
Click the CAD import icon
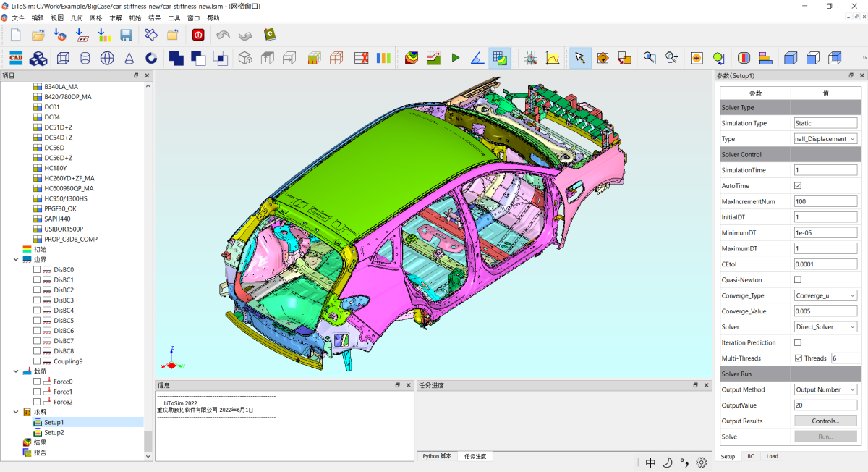pos(16,58)
